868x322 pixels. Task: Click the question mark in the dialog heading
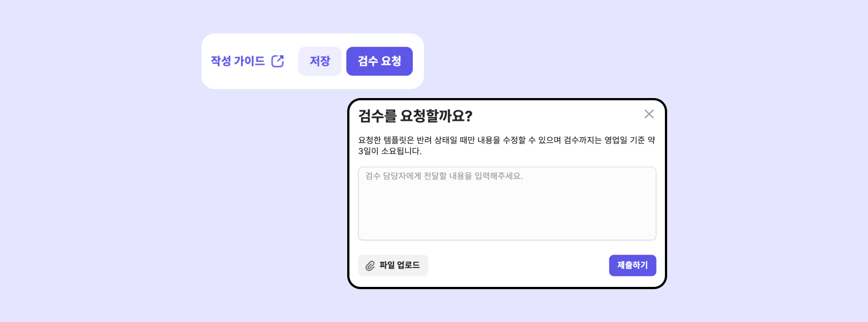[x=468, y=116]
